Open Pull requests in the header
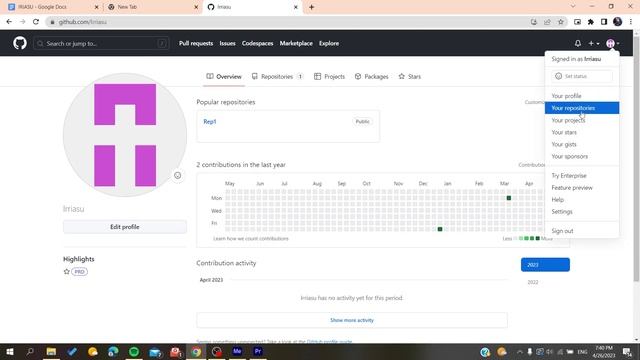The image size is (640, 360). [x=196, y=43]
